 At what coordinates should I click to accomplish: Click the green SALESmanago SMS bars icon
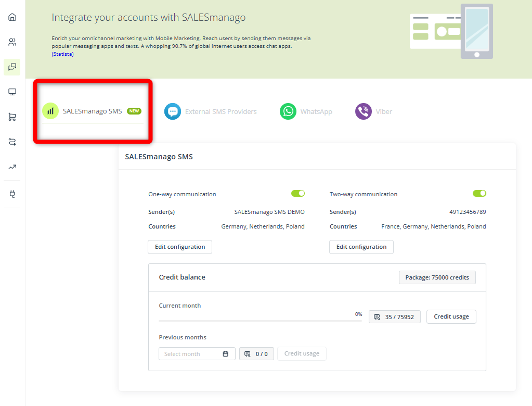point(50,111)
